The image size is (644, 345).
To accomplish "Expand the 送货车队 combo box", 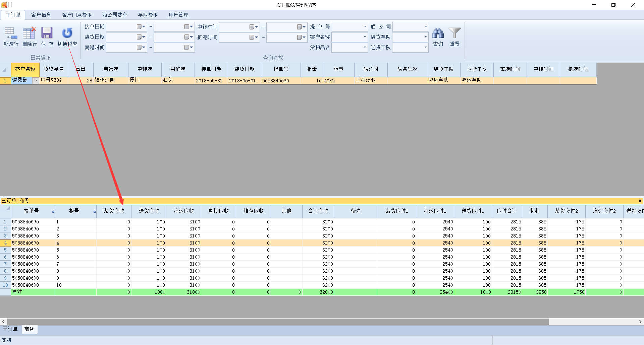I will [x=426, y=47].
